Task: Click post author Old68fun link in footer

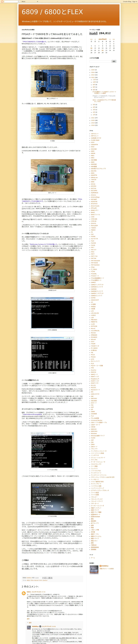Action: coord(29,578)
